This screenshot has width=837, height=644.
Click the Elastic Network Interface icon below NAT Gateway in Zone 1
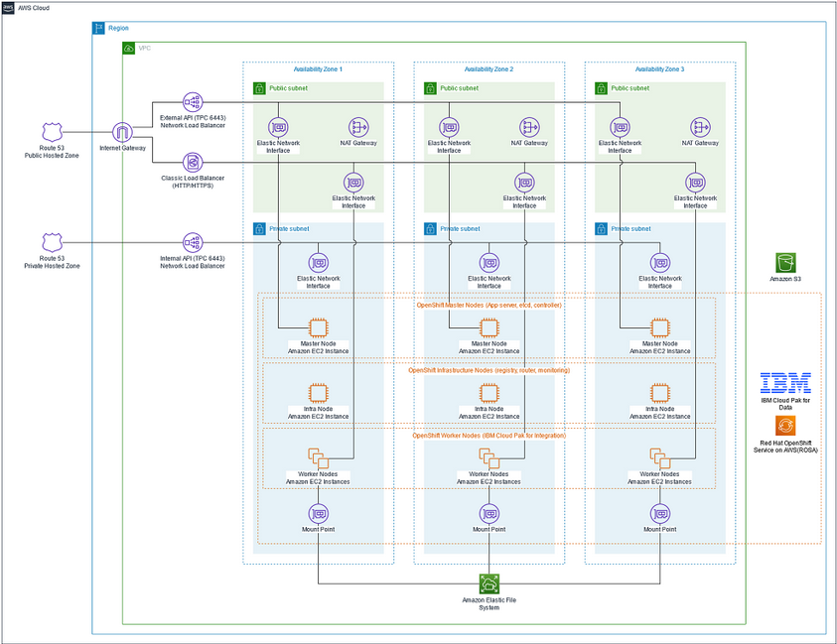pyautogui.click(x=353, y=183)
